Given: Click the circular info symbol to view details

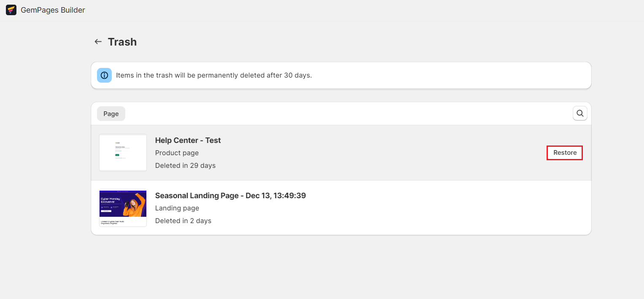Looking at the screenshot, I should tap(104, 75).
